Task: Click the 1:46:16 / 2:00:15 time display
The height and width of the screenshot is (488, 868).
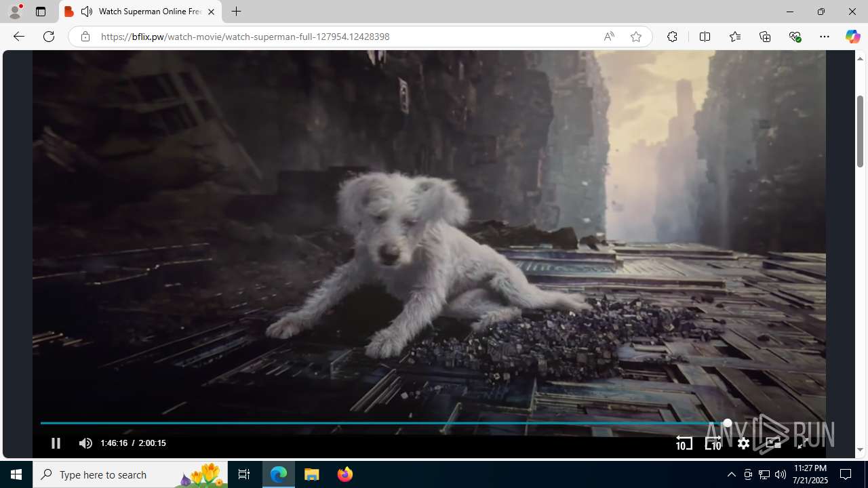Action: (133, 443)
